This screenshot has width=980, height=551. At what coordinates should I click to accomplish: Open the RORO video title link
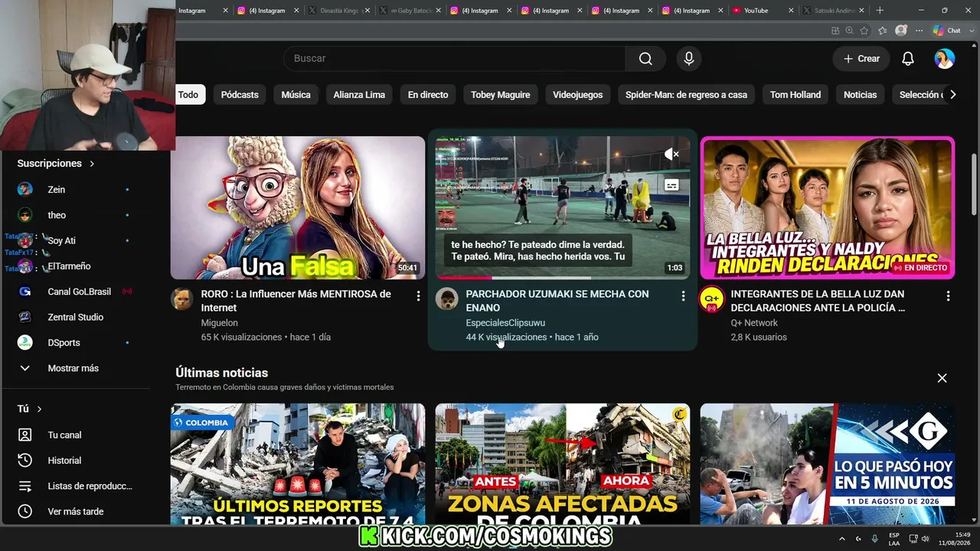[x=296, y=301]
